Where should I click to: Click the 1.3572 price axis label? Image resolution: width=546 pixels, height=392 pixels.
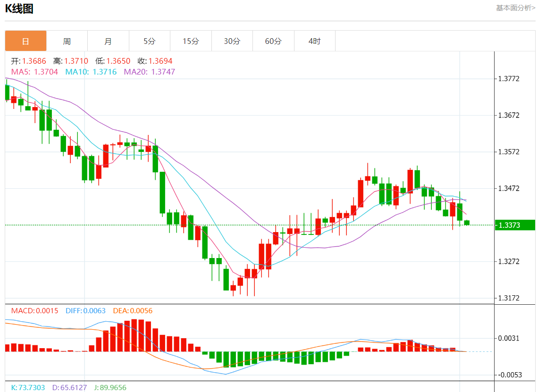click(x=509, y=152)
